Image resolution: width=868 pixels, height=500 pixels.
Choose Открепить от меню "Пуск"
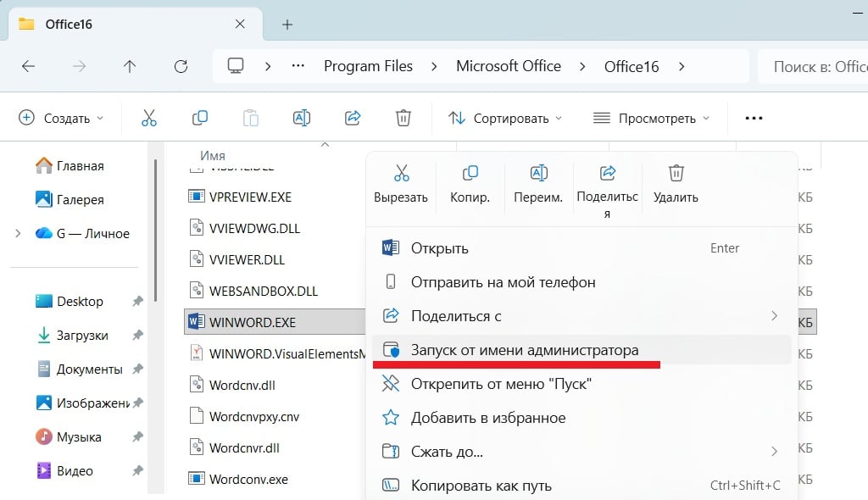click(x=581, y=384)
